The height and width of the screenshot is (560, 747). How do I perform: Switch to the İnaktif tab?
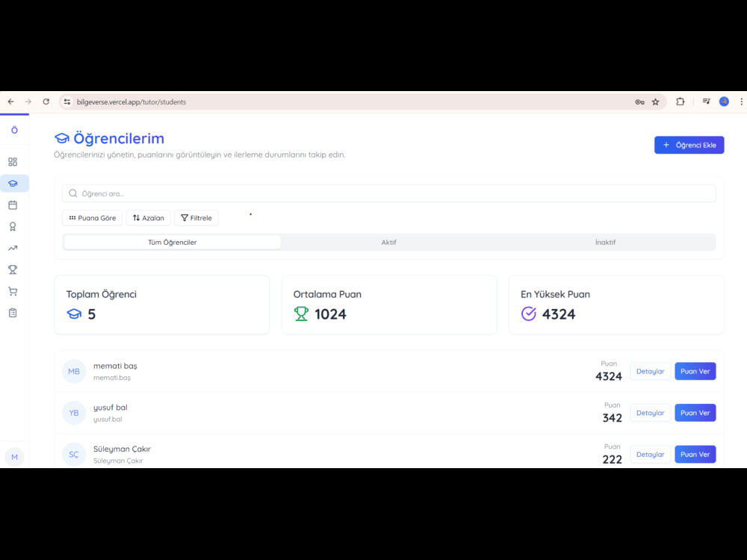point(606,243)
